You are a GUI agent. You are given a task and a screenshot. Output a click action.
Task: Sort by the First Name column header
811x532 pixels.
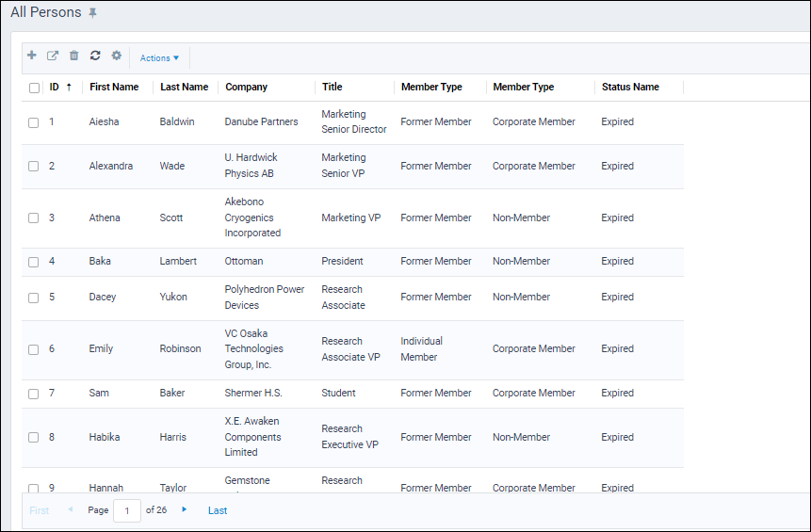pos(114,87)
